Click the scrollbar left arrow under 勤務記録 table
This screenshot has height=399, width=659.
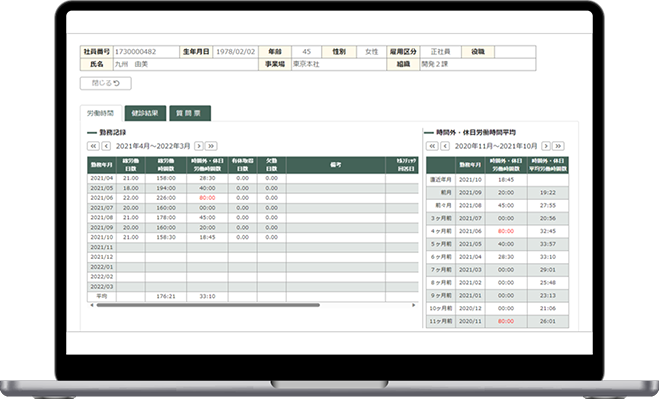click(92, 305)
